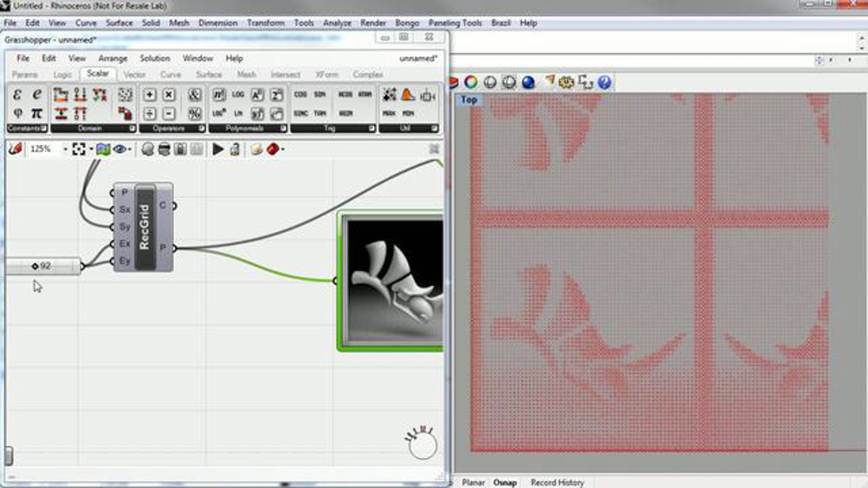Open dropdown arrow beside red preview icon
The image size is (868, 488).
(x=283, y=149)
